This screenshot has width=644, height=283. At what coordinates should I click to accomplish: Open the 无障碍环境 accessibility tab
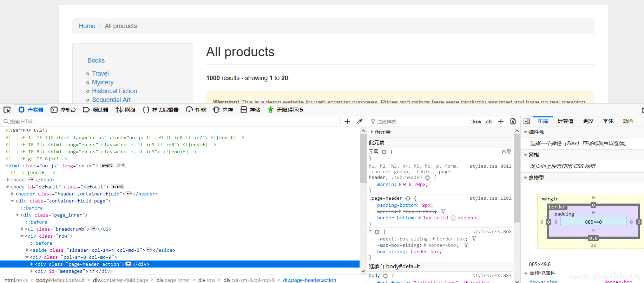[x=285, y=110]
